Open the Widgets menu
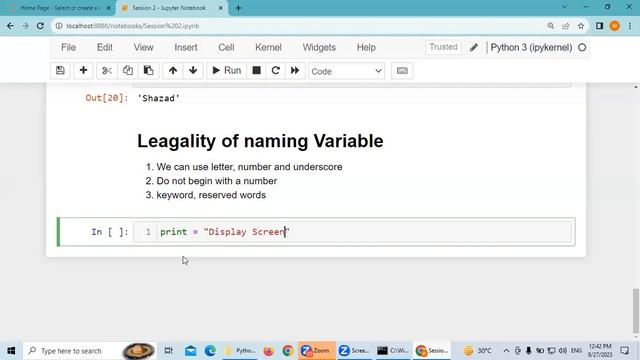Viewport: 640px width, 360px height. point(319,47)
